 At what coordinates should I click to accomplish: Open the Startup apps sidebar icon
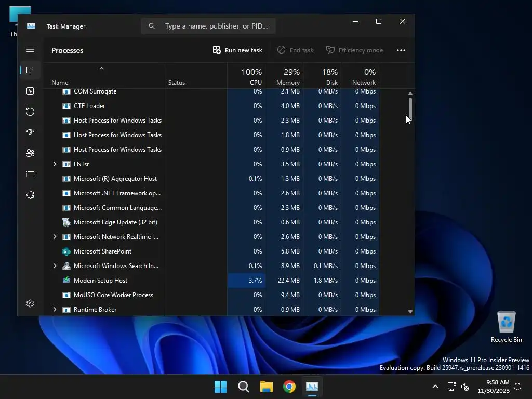click(x=30, y=132)
